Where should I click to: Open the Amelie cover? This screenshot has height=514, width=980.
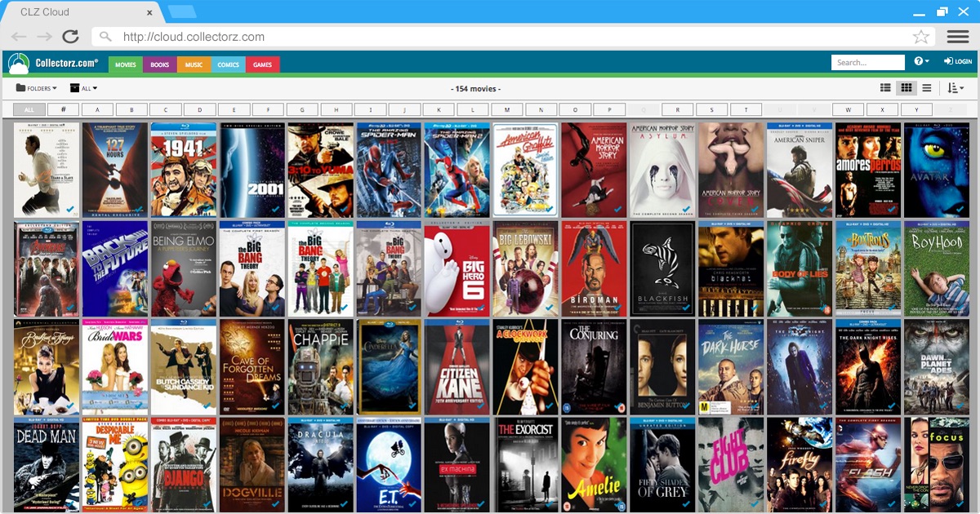click(x=595, y=464)
